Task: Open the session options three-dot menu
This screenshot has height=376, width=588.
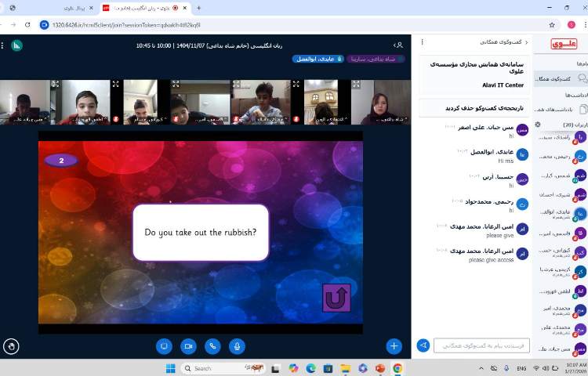Action: 2,45
